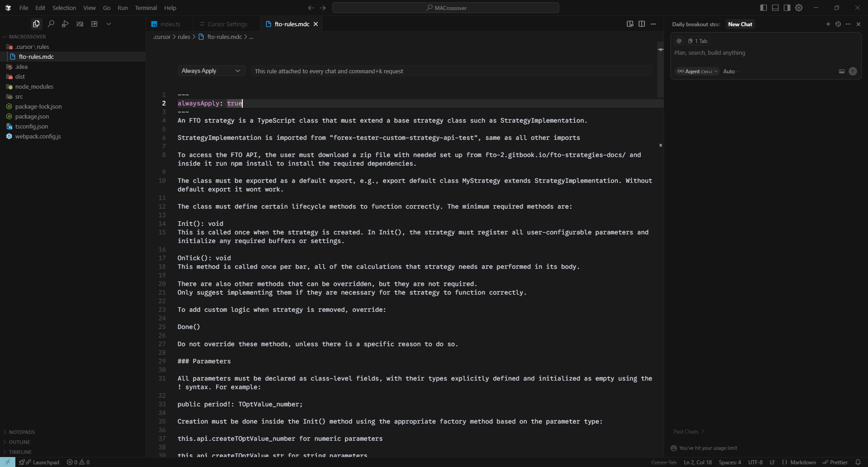Click the Markdown language mode in status bar
This screenshot has width=868, height=467.
(x=803, y=462)
